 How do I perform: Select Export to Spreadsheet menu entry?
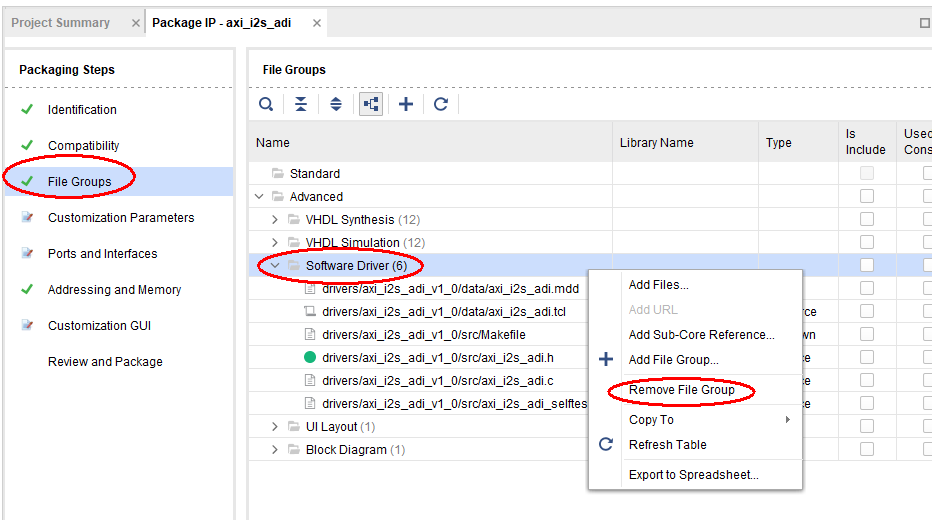(x=693, y=475)
